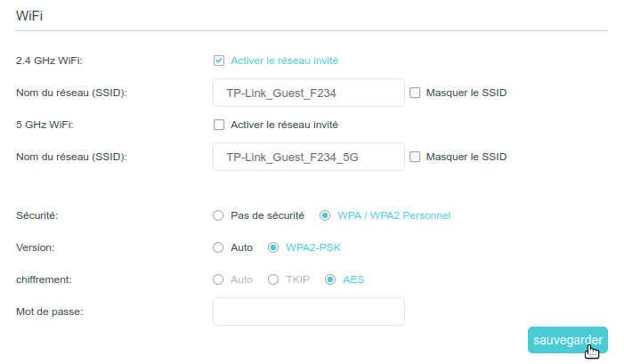
Task: Check 'Masquer le SSID' for TP-Link_Guest_F234
Action: [x=415, y=93]
